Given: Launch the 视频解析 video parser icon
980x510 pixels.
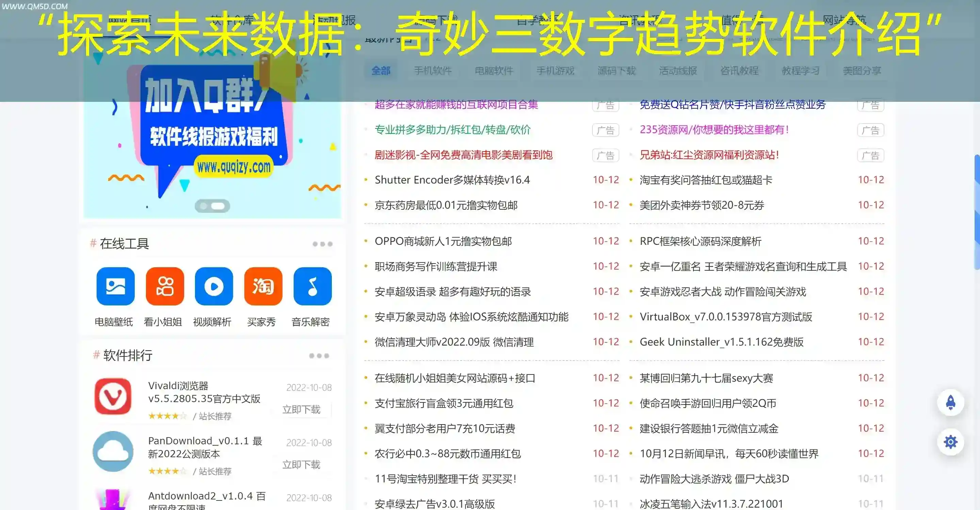Looking at the screenshot, I should [214, 286].
